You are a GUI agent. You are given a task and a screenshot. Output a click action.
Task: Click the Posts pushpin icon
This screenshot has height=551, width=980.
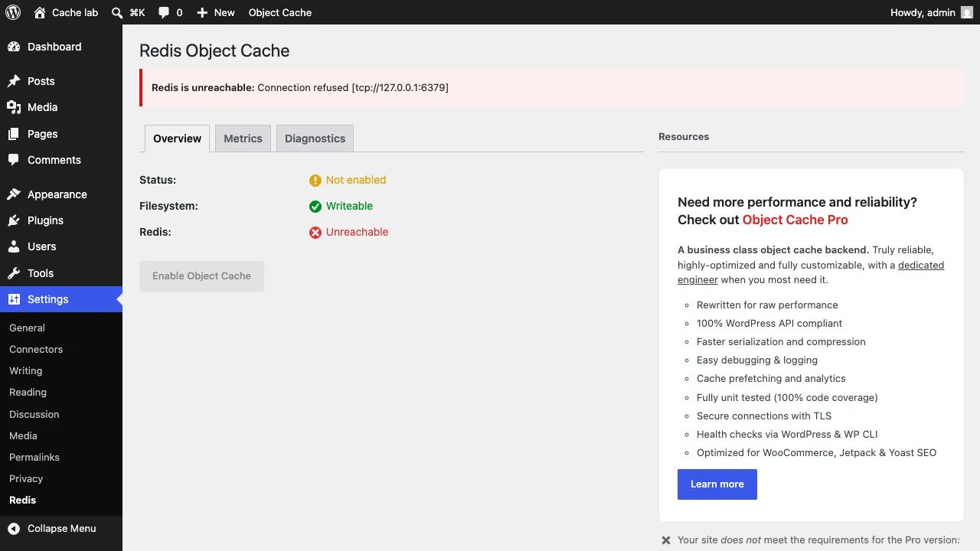point(14,81)
